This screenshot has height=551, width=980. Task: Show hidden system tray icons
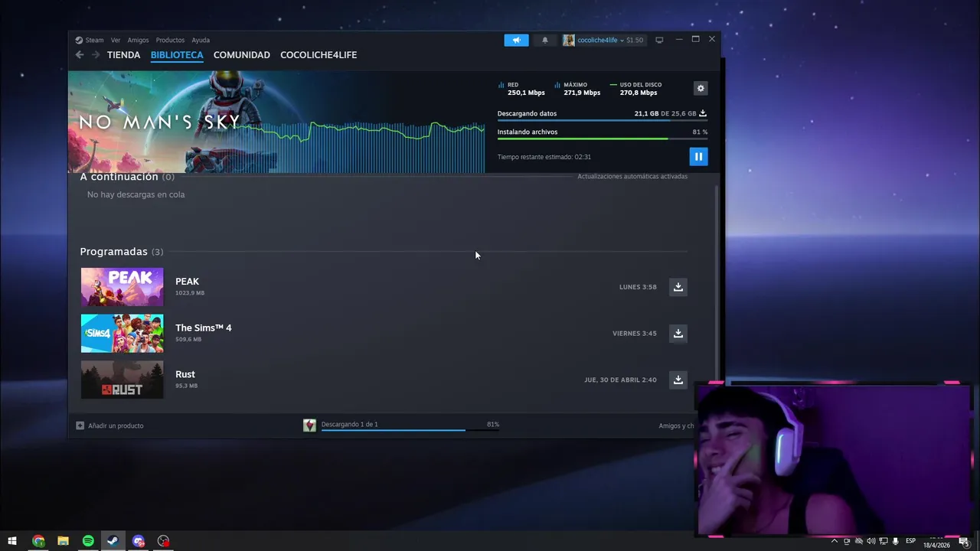835,541
